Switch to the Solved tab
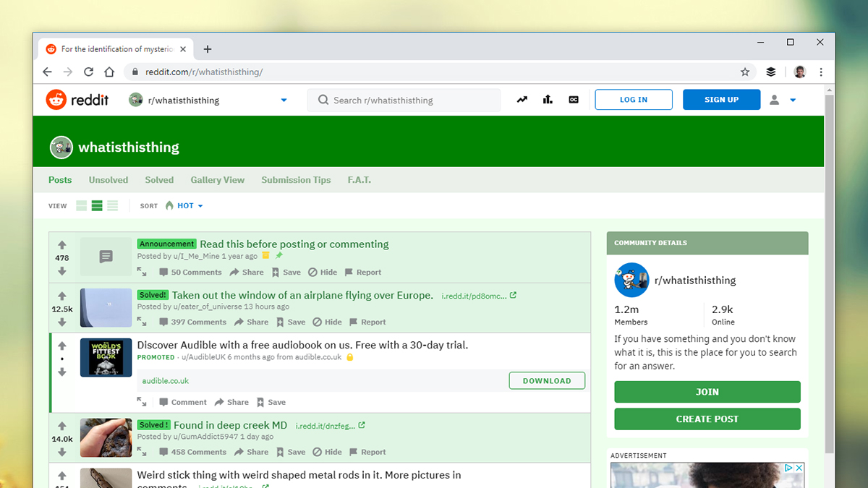 click(159, 180)
